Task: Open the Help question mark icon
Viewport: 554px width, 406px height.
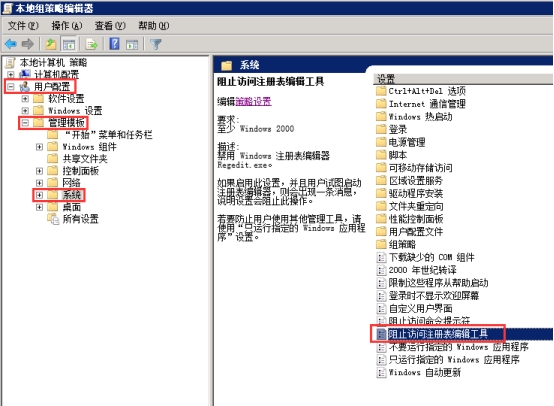Action: point(114,44)
